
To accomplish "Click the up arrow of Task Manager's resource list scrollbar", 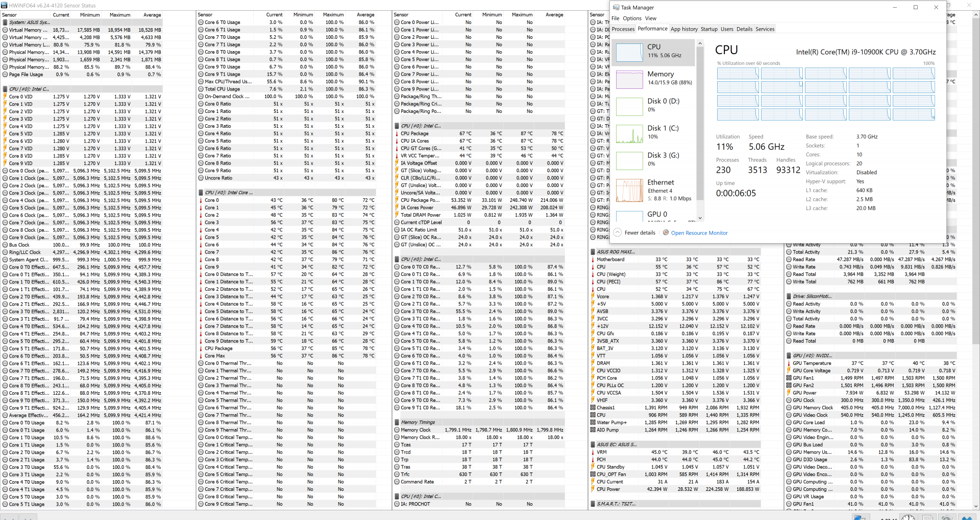I will (x=700, y=43).
